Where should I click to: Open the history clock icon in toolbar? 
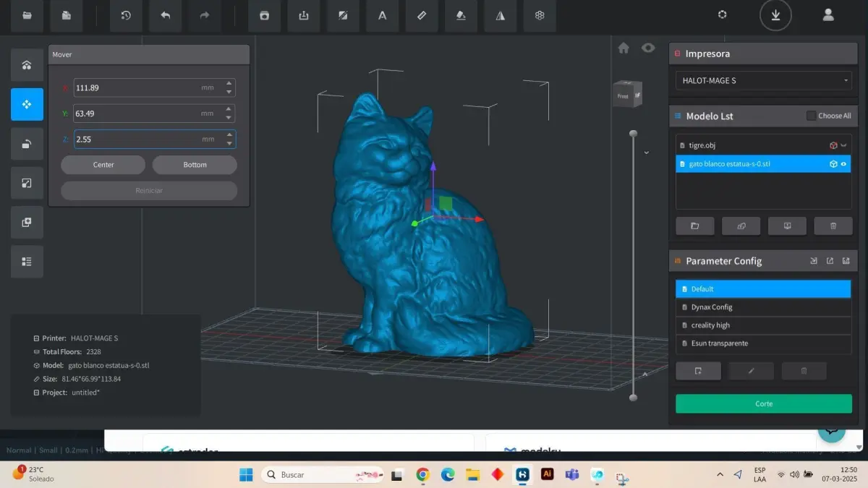[126, 15]
